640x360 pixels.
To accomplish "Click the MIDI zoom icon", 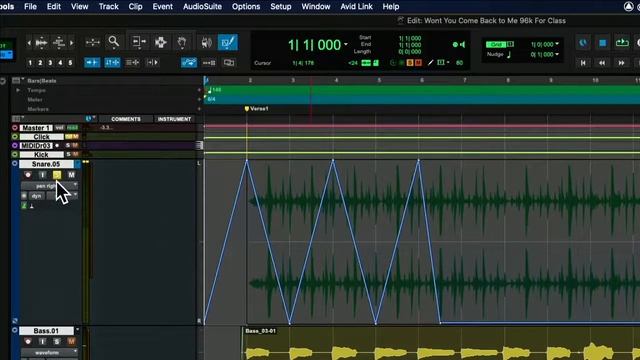I will point(59,42).
